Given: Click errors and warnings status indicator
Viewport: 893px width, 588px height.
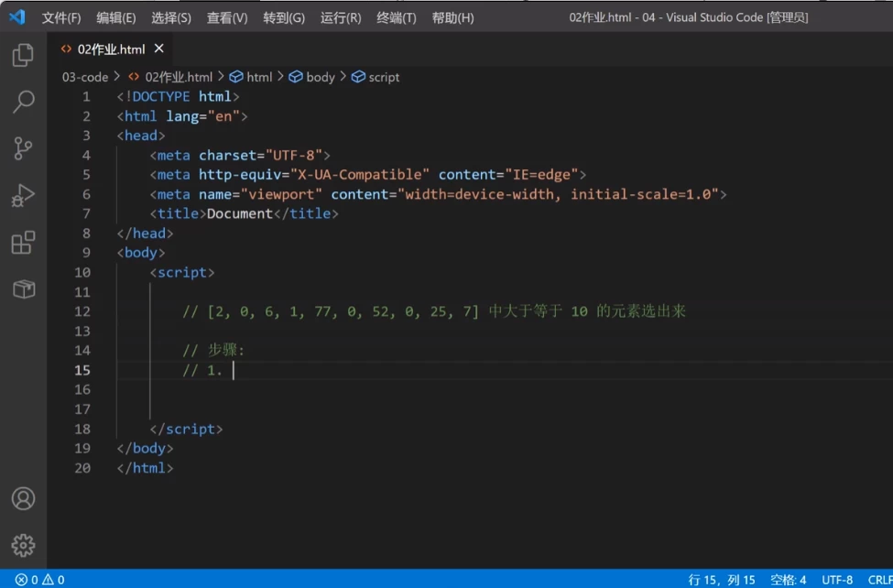Looking at the screenshot, I should (x=39, y=579).
